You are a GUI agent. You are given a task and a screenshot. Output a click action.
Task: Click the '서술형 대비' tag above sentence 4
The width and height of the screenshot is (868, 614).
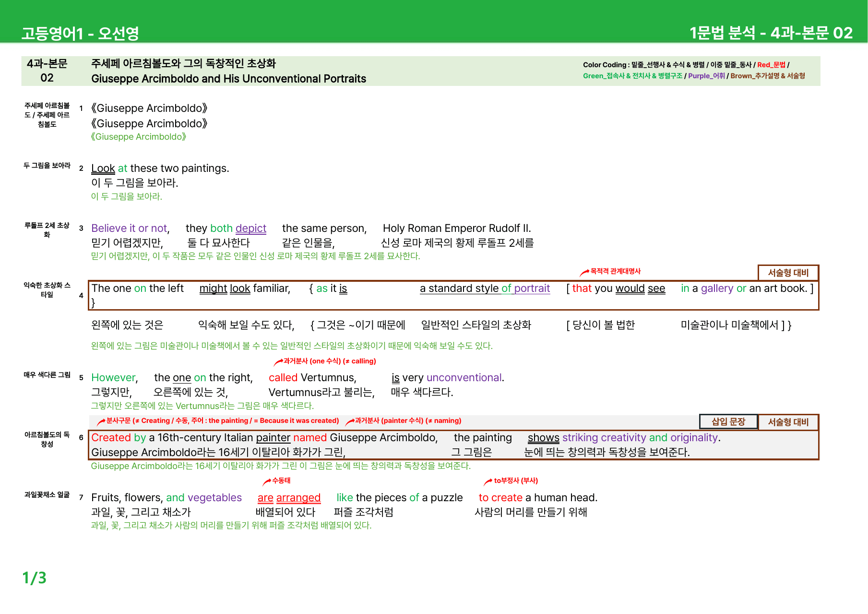[788, 273]
